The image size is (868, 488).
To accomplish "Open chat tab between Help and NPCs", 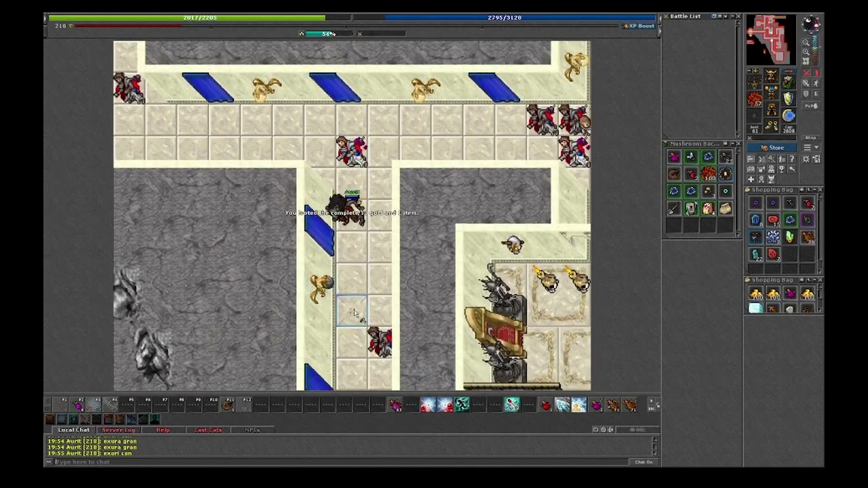I will [x=208, y=430].
